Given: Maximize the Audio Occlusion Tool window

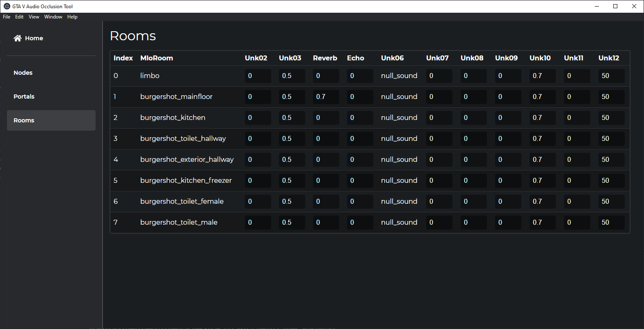Looking at the screenshot, I should [615, 6].
